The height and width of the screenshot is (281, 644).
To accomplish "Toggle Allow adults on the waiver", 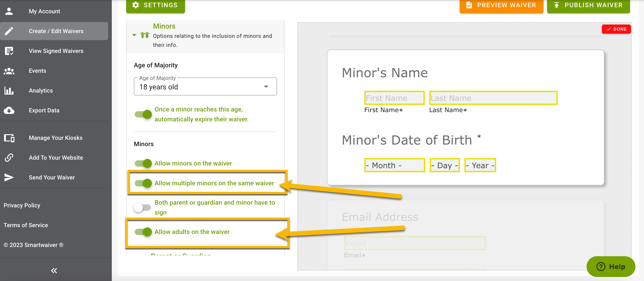I will coord(143,232).
